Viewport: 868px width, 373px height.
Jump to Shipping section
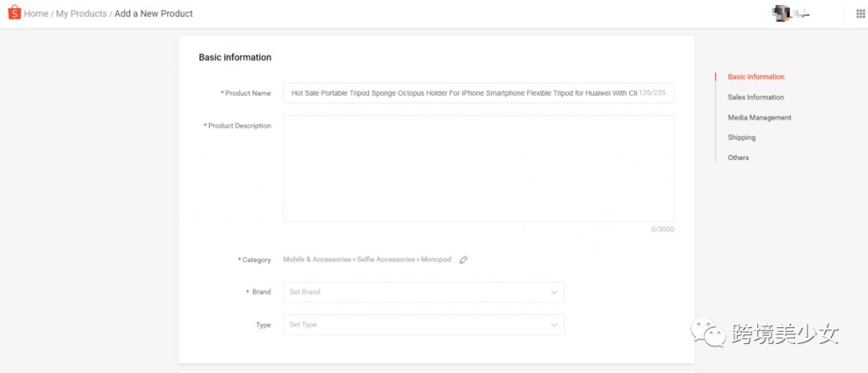pyautogui.click(x=741, y=137)
